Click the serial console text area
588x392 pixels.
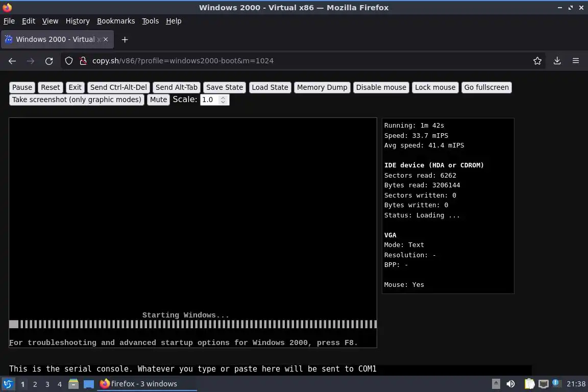tap(270, 369)
